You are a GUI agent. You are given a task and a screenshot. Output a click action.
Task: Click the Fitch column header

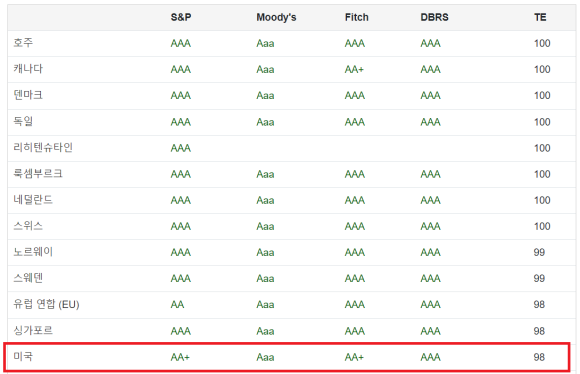coord(357,17)
